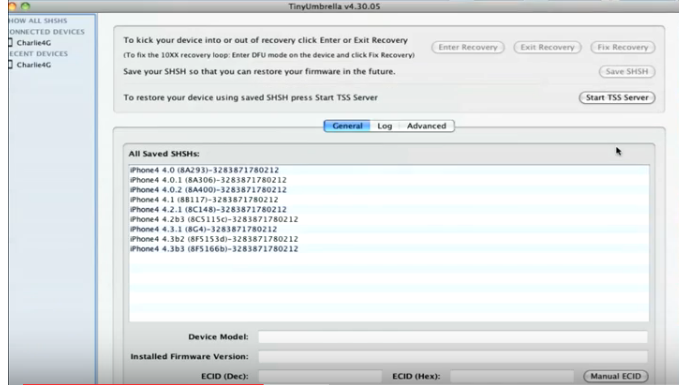Select the iPhone4 4.3.1 (8G4) SHSH entry
The image size is (679, 385).
[389, 229]
